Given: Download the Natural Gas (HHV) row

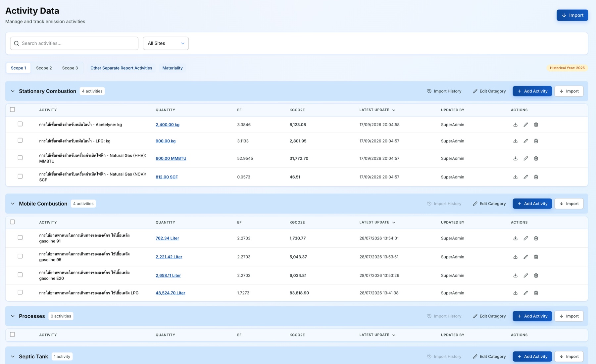Looking at the screenshot, I should point(515,158).
